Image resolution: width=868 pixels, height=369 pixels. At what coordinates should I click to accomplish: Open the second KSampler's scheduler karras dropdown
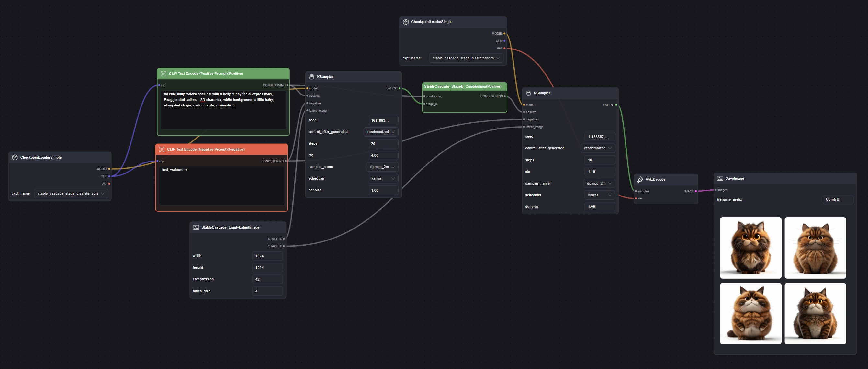600,195
